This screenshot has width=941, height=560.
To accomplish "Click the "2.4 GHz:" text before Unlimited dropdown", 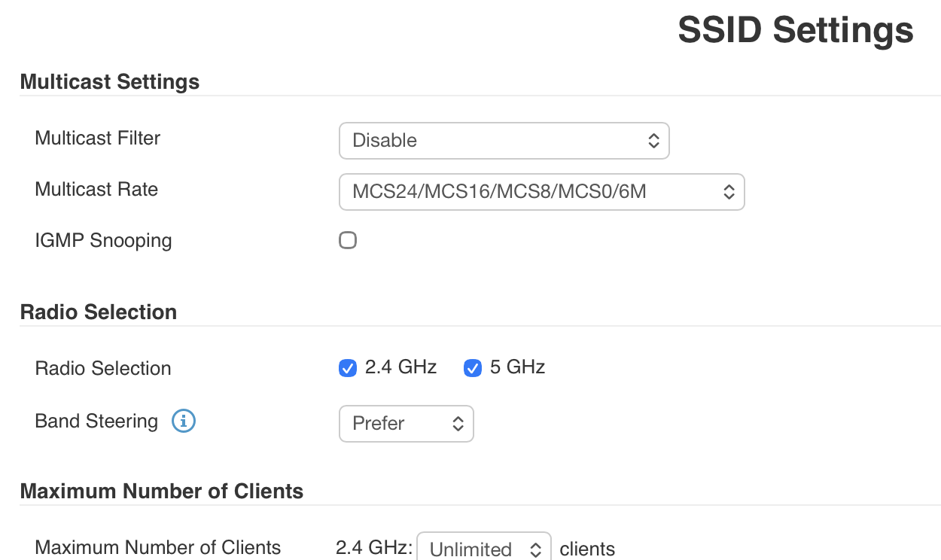I will pyautogui.click(x=374, y=548).
